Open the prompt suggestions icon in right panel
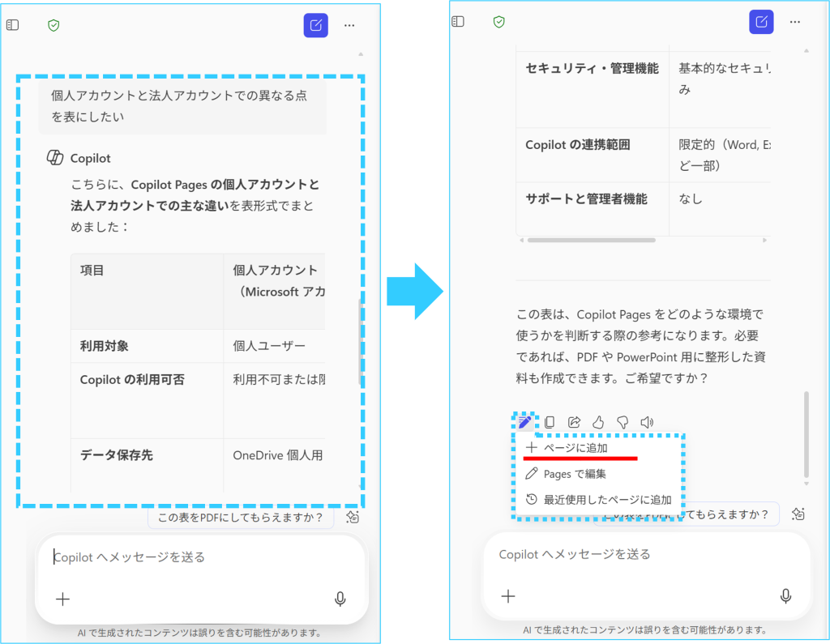 click(798, 514)
